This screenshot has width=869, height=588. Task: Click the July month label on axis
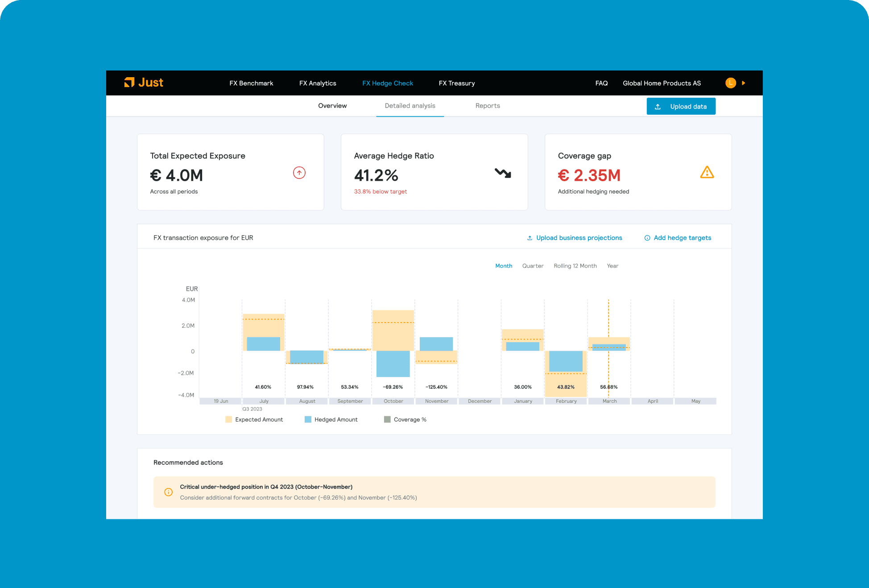[264, 401]
